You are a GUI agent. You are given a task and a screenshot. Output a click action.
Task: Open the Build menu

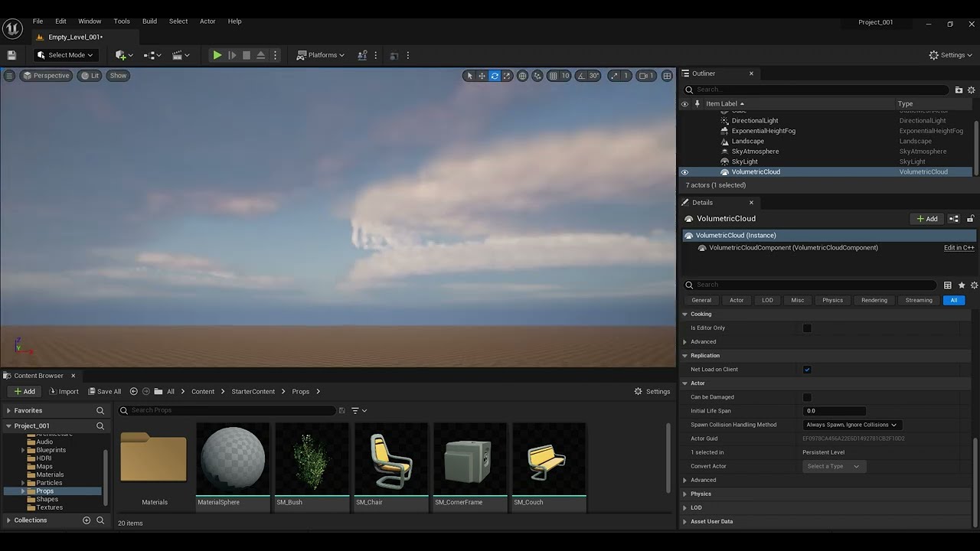click(149, 21)
